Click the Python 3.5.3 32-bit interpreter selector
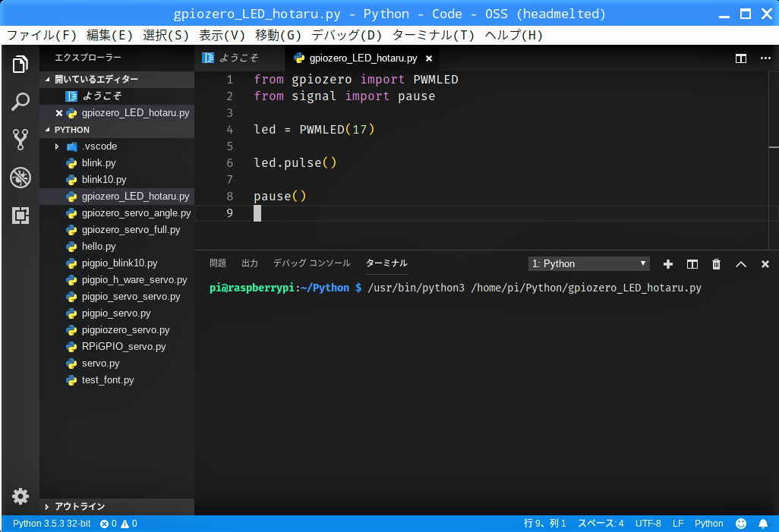Image resolution: width=779 pixels, height=532 pixels. 52,524
